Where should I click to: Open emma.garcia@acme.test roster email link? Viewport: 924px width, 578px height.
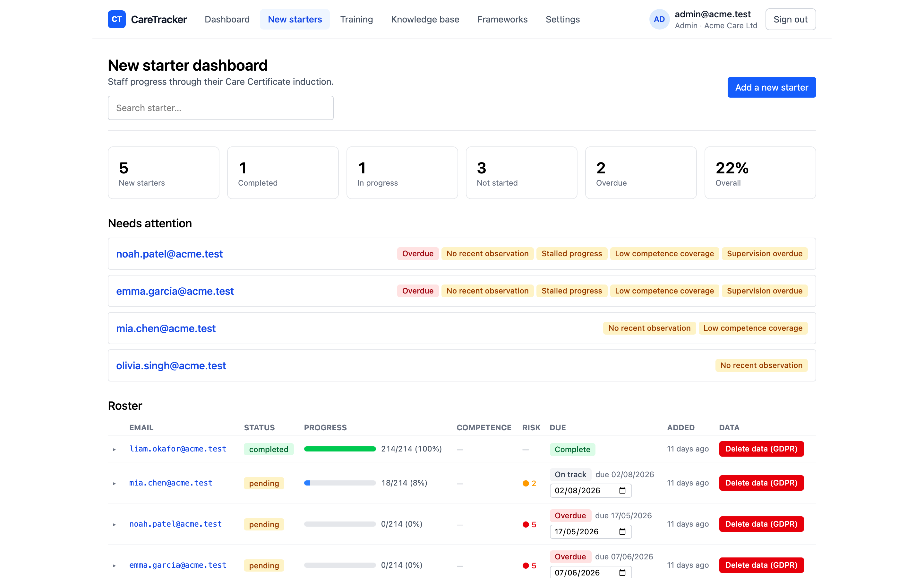tap(177, 565)
